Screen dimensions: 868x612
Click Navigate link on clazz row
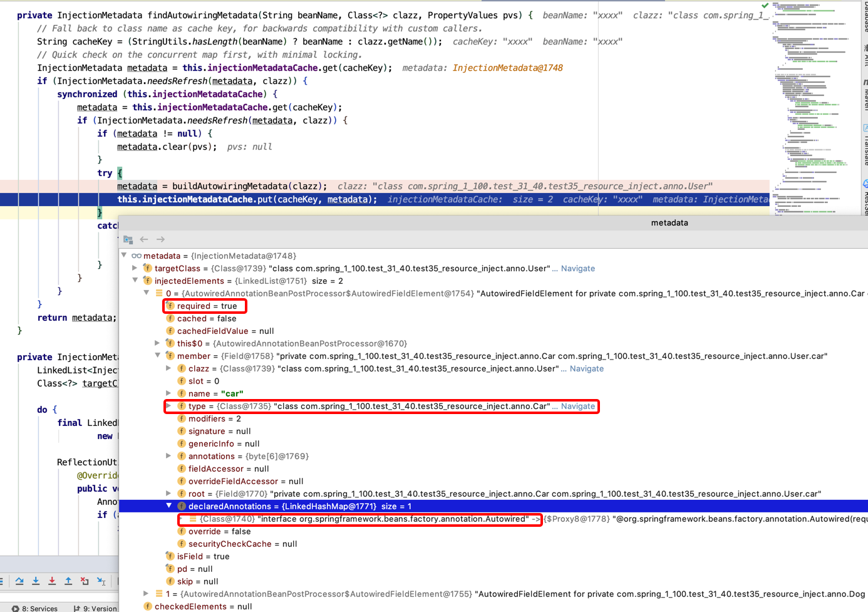[x=586, y=368]
